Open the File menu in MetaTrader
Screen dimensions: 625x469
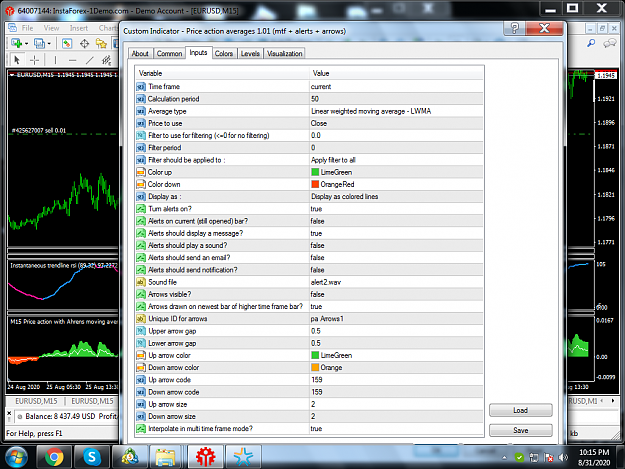pyautogui.click(x=28, y=28)
